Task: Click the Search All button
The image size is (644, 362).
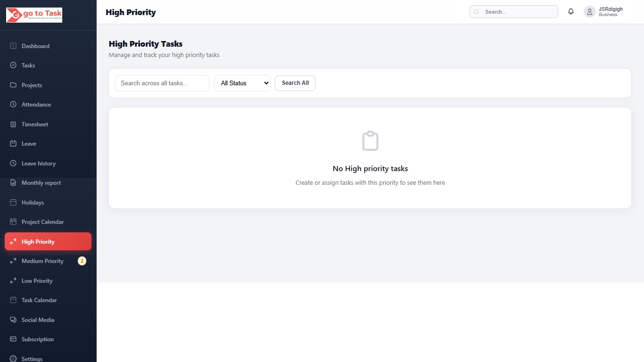Action: tap(295, 83)
